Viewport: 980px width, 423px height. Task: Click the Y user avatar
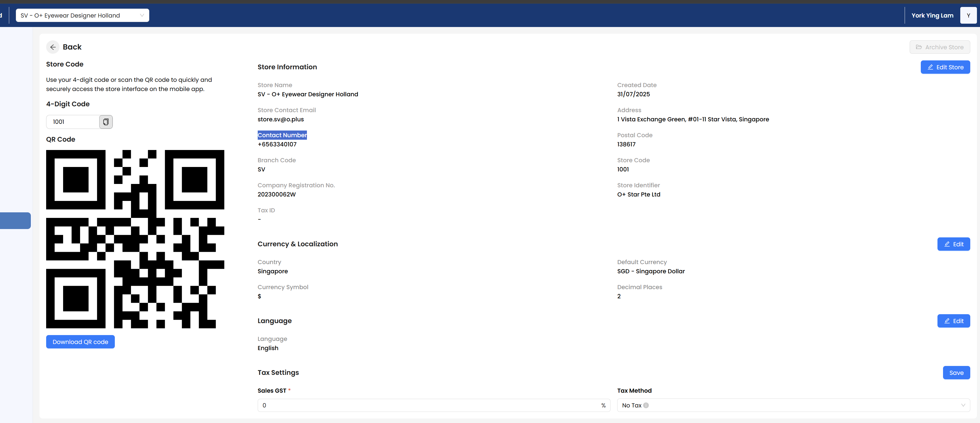coord(968,15)
